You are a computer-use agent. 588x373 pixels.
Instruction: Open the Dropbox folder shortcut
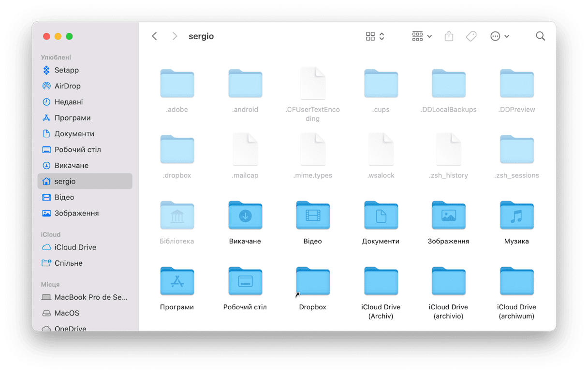[312, 282]
